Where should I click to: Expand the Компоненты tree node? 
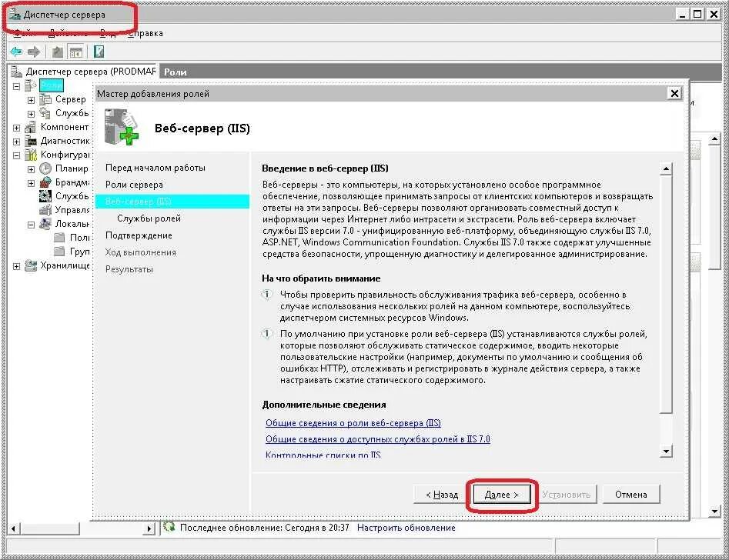17,128
